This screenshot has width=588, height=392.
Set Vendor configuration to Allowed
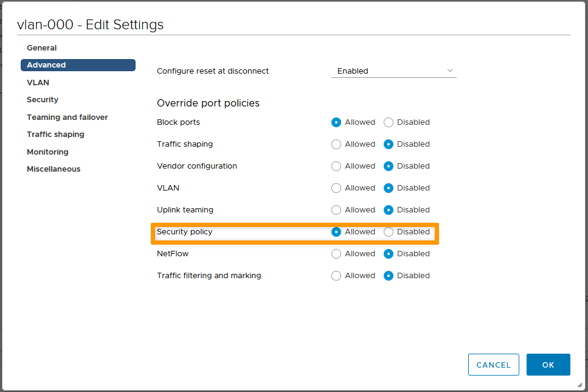[x=336, y=166]
